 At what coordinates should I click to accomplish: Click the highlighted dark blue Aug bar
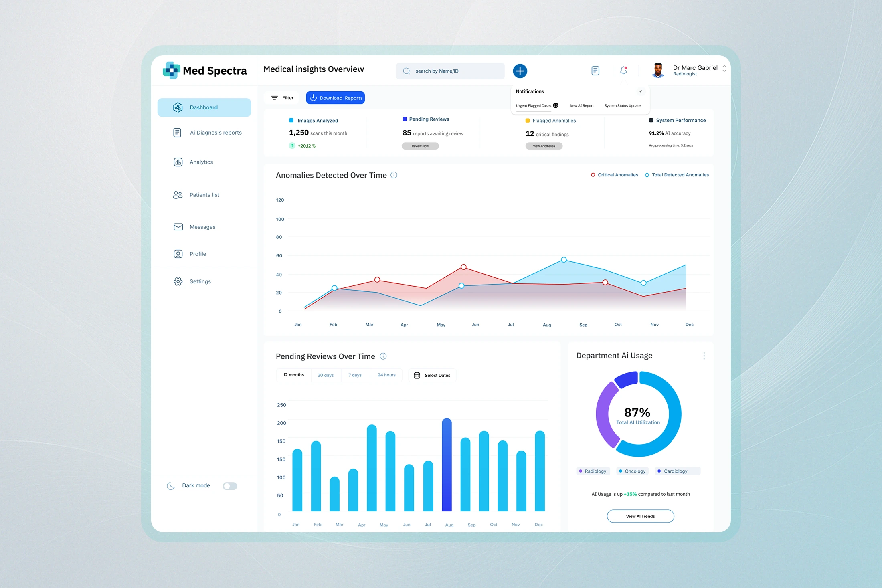point(447,465)
